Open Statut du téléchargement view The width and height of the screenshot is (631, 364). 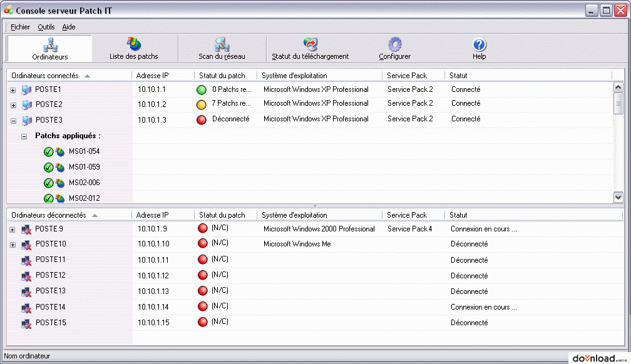pyautogui.click(x=310, y=49)
